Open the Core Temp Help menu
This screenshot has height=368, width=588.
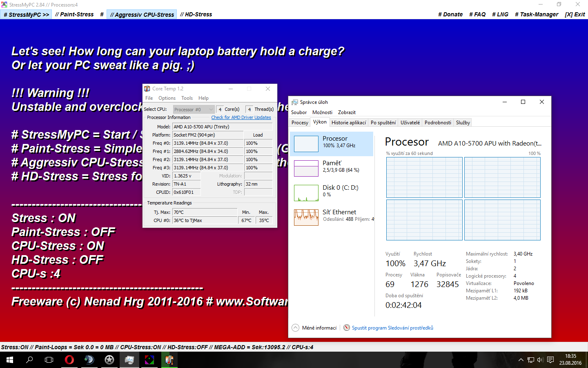tap(203, 98)
